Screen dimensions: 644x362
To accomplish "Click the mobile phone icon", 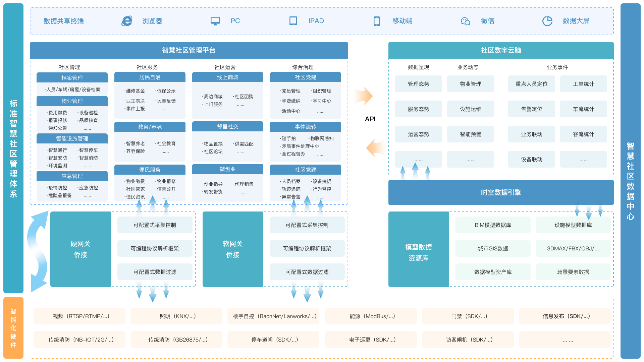I will click(377, 21).
